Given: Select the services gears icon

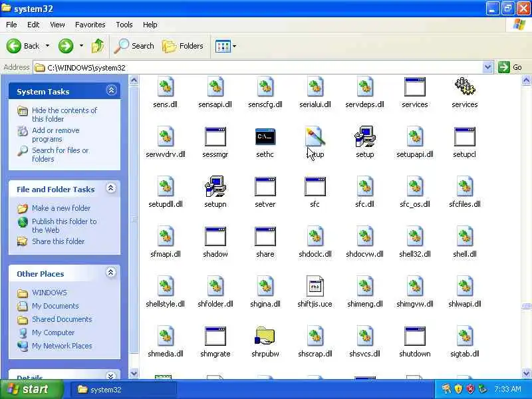Looking at the screenshot, I should [x=464, y=86].
